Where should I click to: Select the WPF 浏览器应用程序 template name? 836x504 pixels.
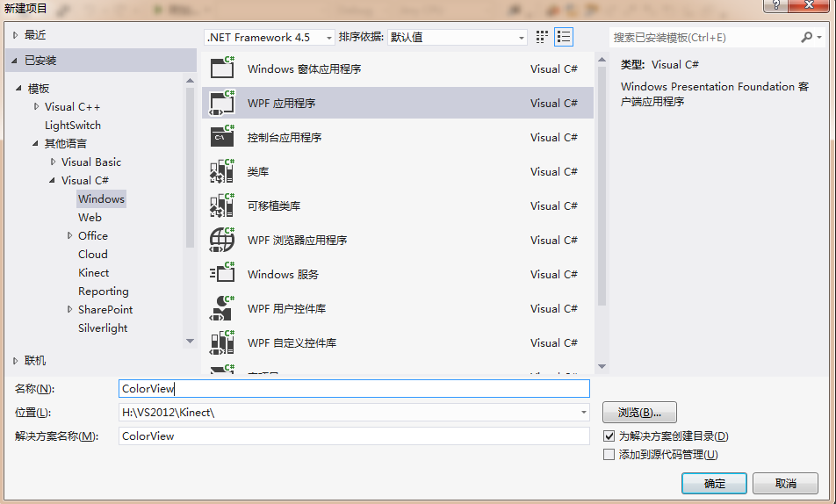(x=298, y=240)
